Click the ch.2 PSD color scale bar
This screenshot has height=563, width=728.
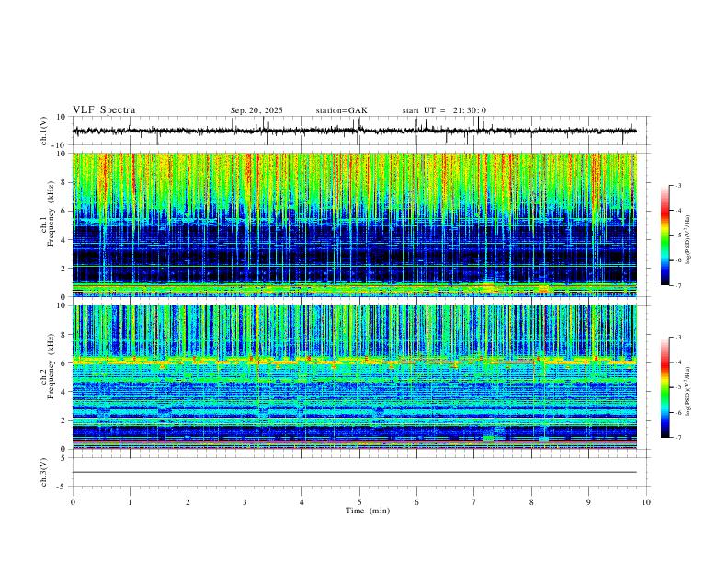click(x=665, y=387)
